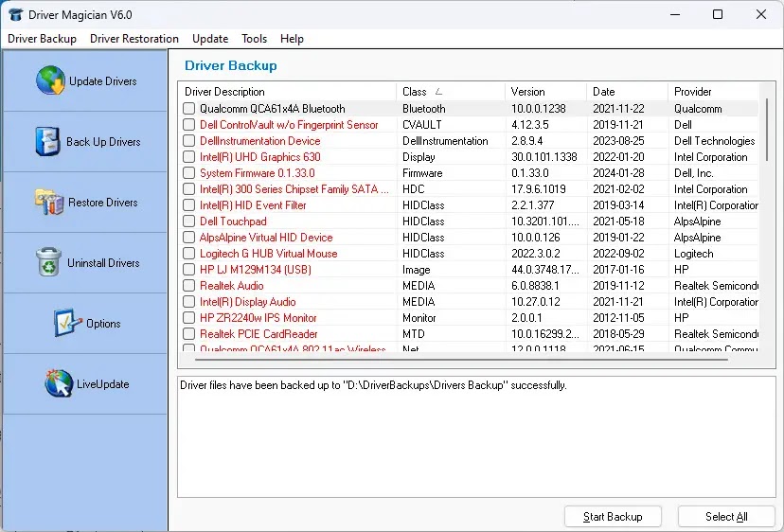Click the backup status message log area

[476, 437]
